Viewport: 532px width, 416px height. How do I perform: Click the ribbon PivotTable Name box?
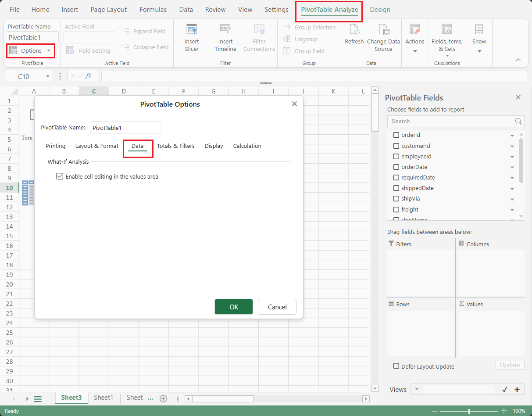tap(32, 38)
